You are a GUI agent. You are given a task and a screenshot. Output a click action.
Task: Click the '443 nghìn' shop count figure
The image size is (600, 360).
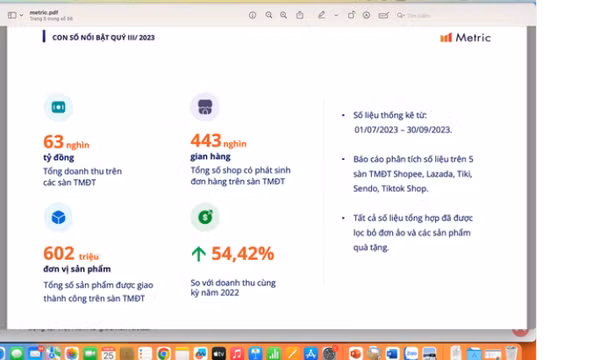click(218, 141)
